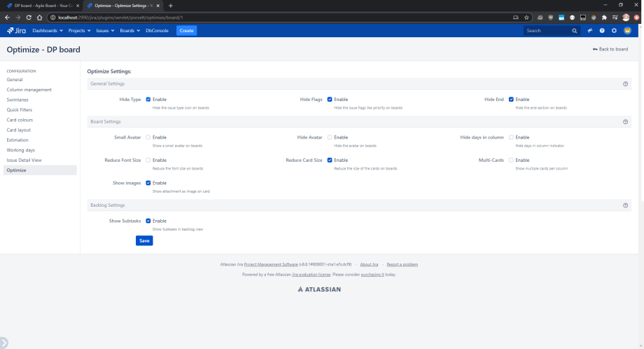Uncheck the Hide End Enable checkbox
Viewport: 644px width, 349px height.
click(511, 100)
